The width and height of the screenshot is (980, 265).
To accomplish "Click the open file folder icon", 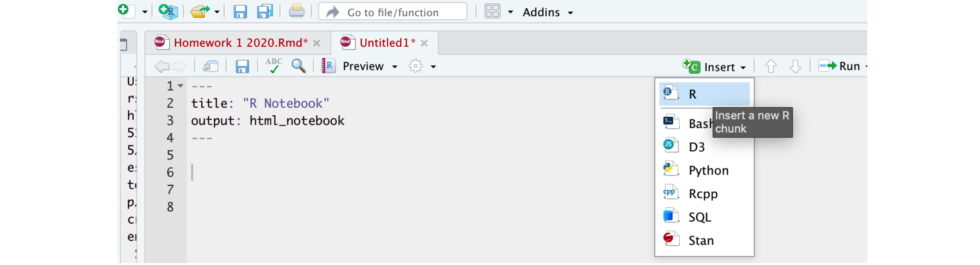I will (x=200, y=12).
